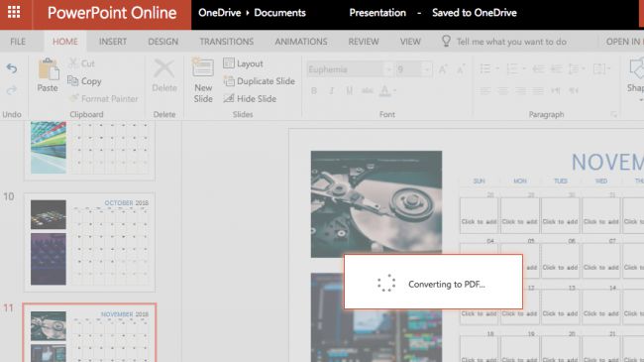Apply a bulleted list
Image resolution: width=644 pixels, height=362 pixels.
tap(485, 68)
